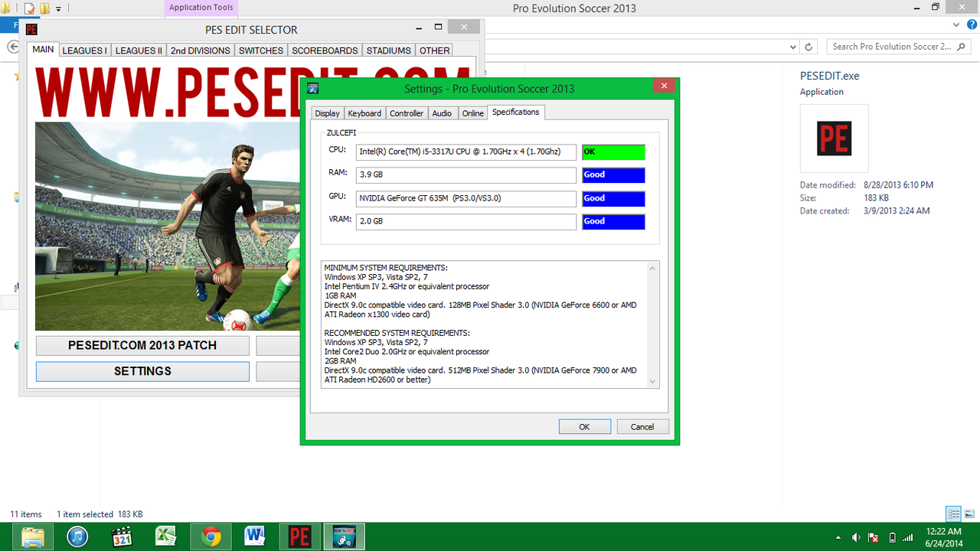Open the taskbar clock and date
Viewport: 980px width, 551px height.
944,537
